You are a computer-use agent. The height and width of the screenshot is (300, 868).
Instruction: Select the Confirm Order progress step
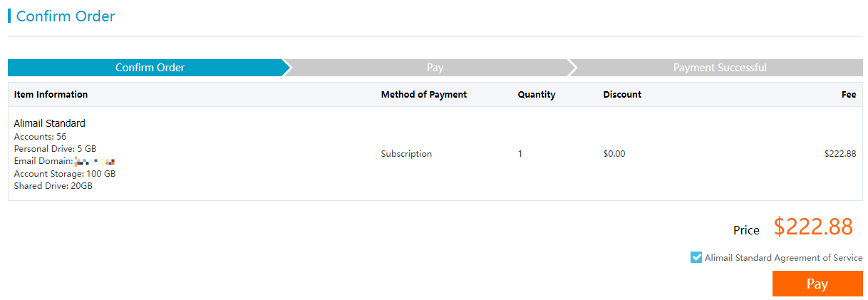pyautogui.click(x=150, y=68)
